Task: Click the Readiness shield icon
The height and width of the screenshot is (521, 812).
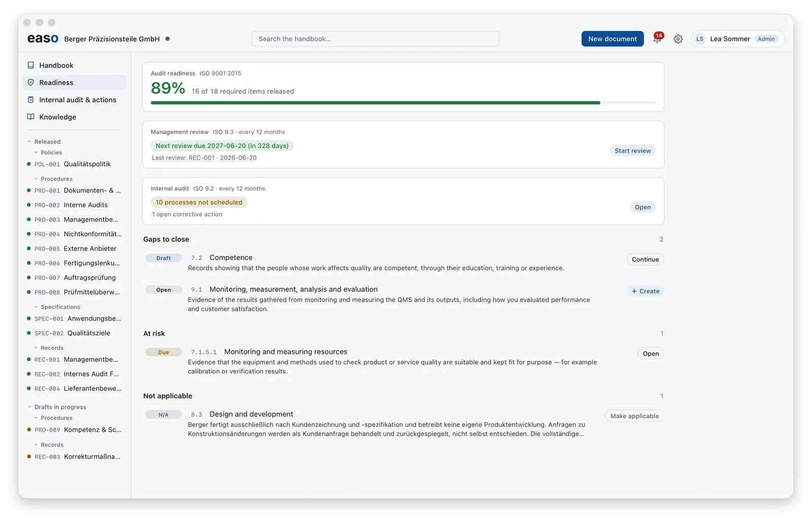Action: coord(30,83)
